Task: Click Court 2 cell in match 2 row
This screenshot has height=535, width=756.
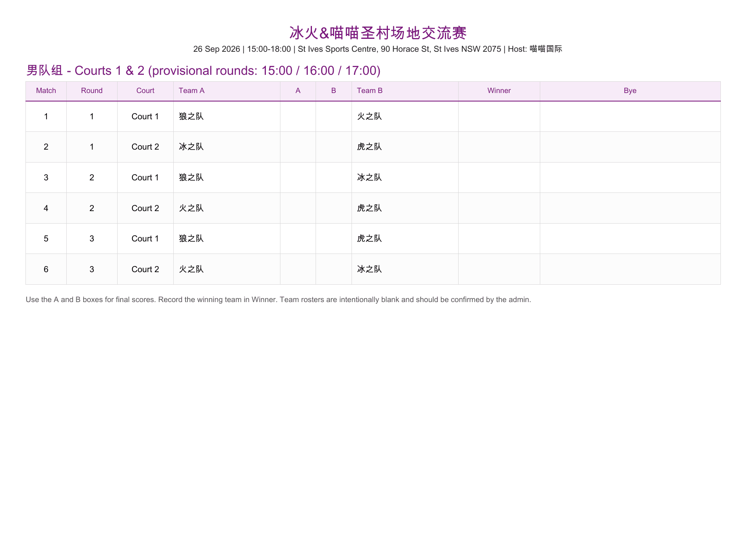Action: pyautogui.click(x=145, y=147)
